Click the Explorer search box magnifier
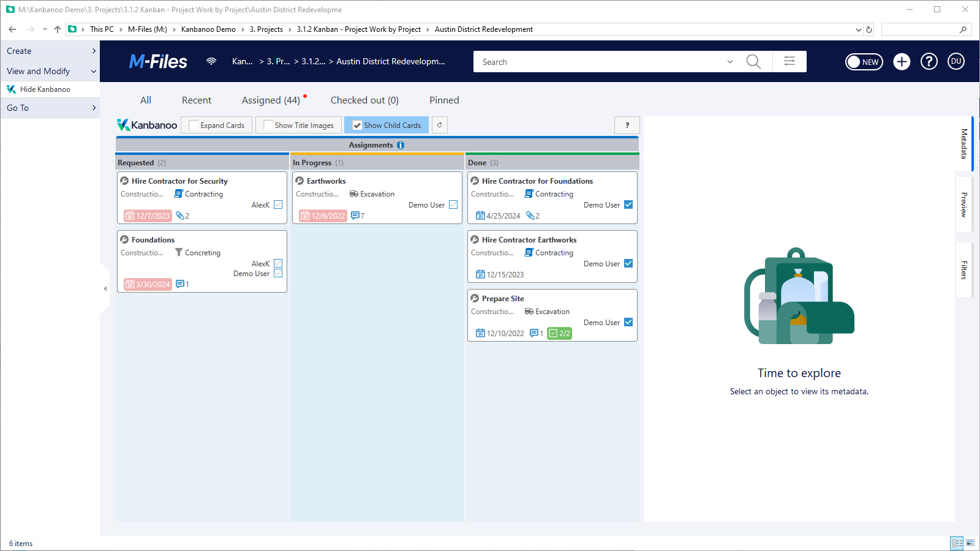 click(963, 29)
